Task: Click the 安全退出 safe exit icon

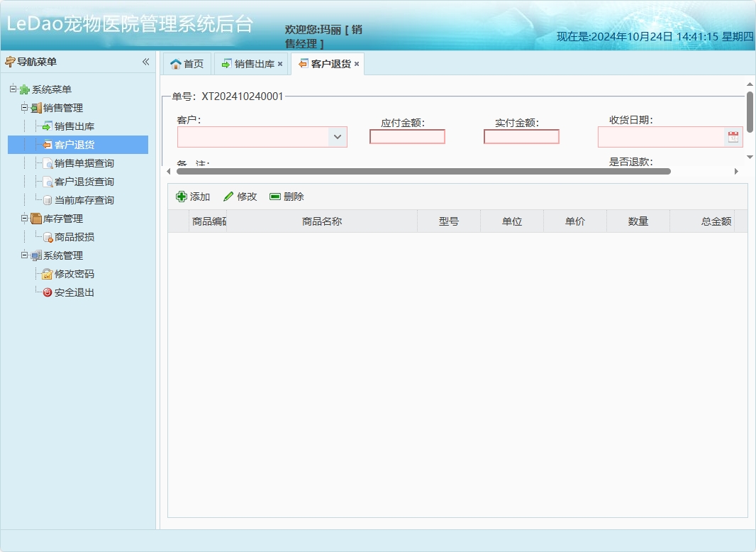Action: pyautogui.click(x=48, y=292)
